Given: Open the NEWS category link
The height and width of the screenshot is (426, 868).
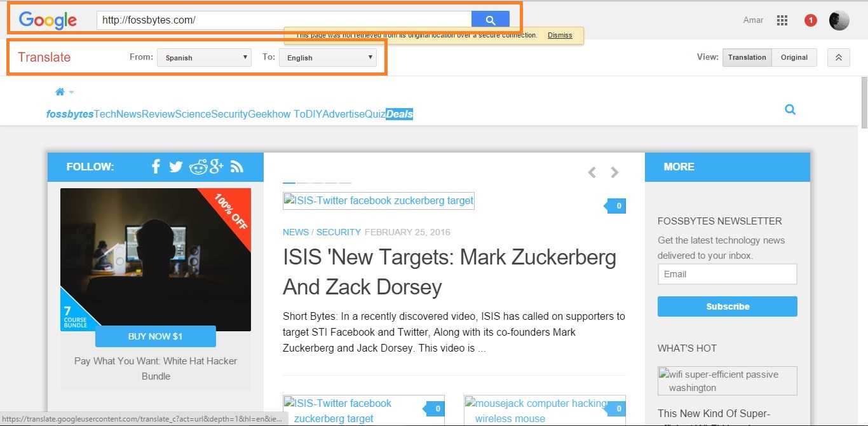Looking at the screenshot, I should [296, 232].
